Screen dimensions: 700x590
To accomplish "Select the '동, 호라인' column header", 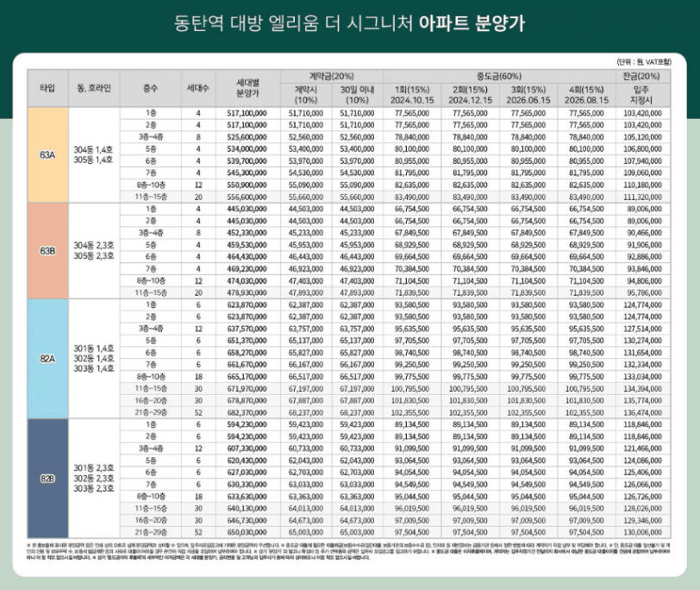I will coord(94,88).
